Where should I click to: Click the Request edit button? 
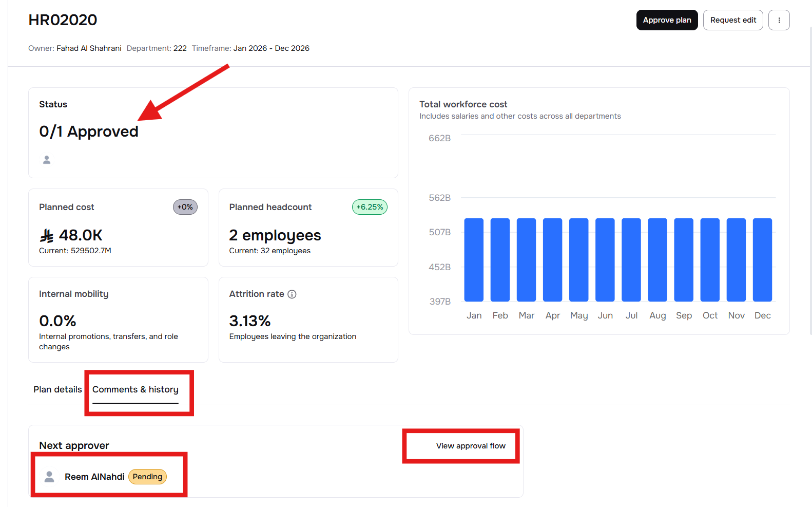(x=732, y=20)
